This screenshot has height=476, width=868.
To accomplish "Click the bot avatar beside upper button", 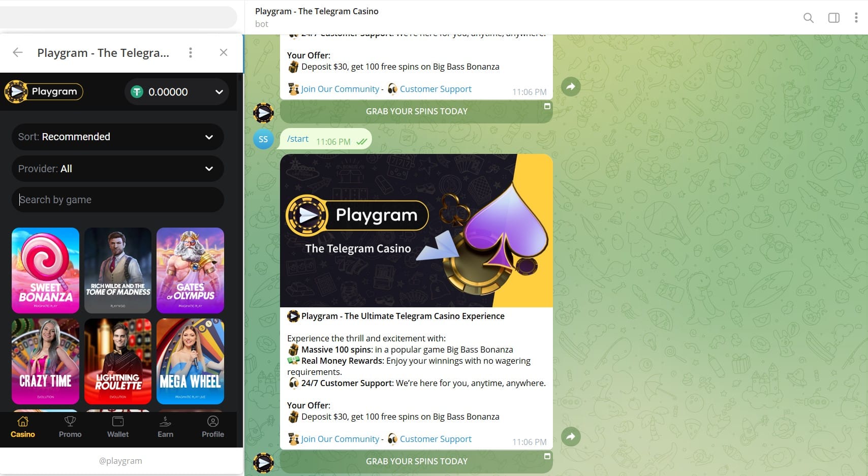I will 263,113.
